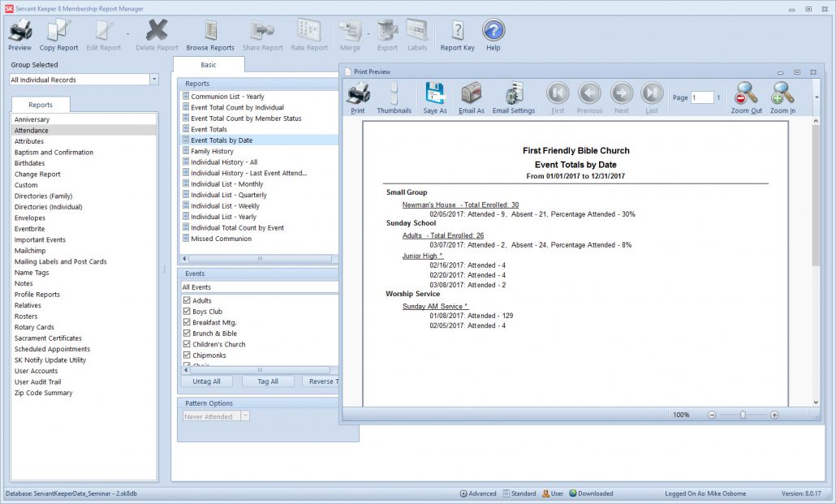Open the Labels tool
This screenshot has width=836, height=504.
(x=417, y=32)
